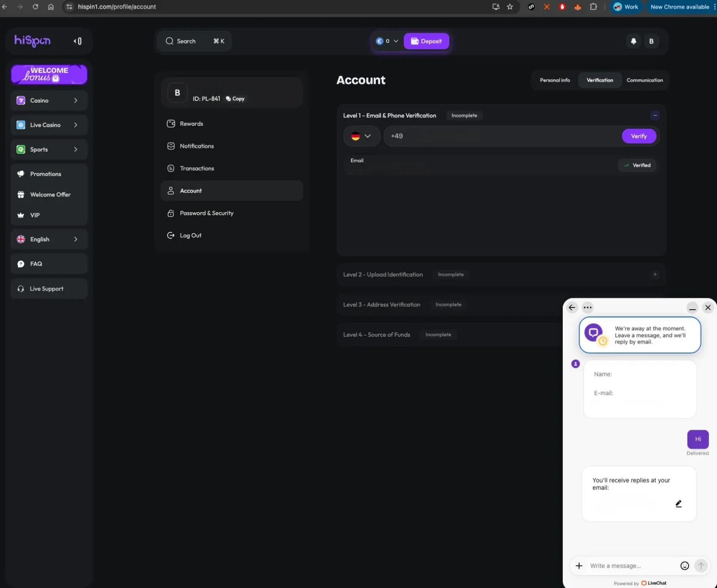The image size is (717, 588).
Task: Switch to the Verification tab
Action: click(599, 80)
